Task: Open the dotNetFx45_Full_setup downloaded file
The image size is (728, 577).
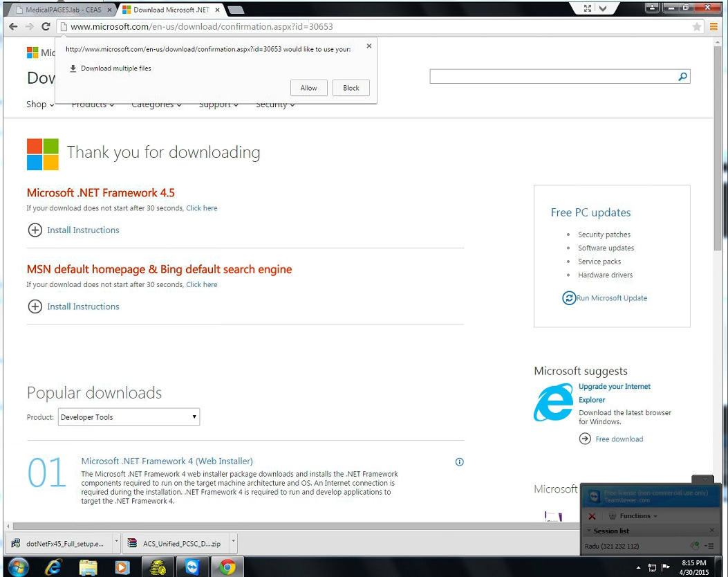Action: pyautogui.click(x=60, y=544)
